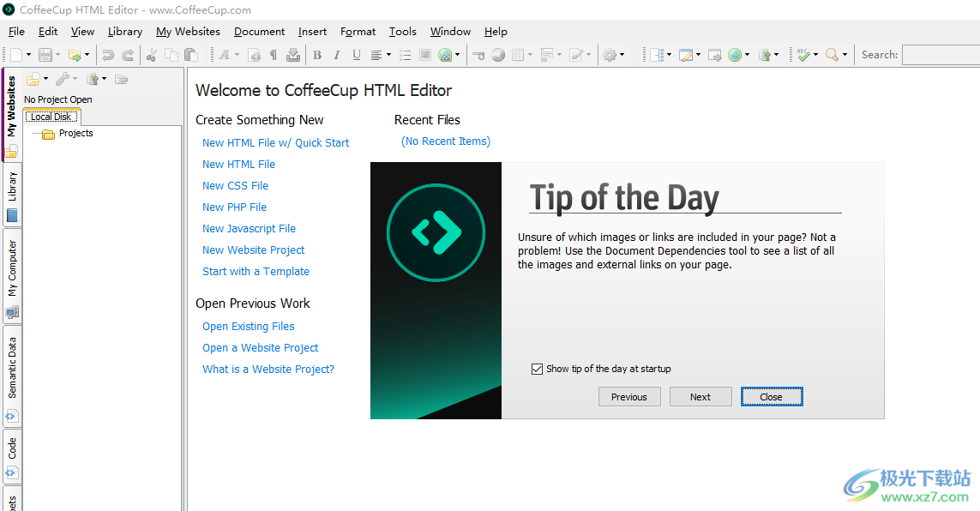980x511 pixels.
Task: Click the Previous tip button
Action: (x=629, y=397)
